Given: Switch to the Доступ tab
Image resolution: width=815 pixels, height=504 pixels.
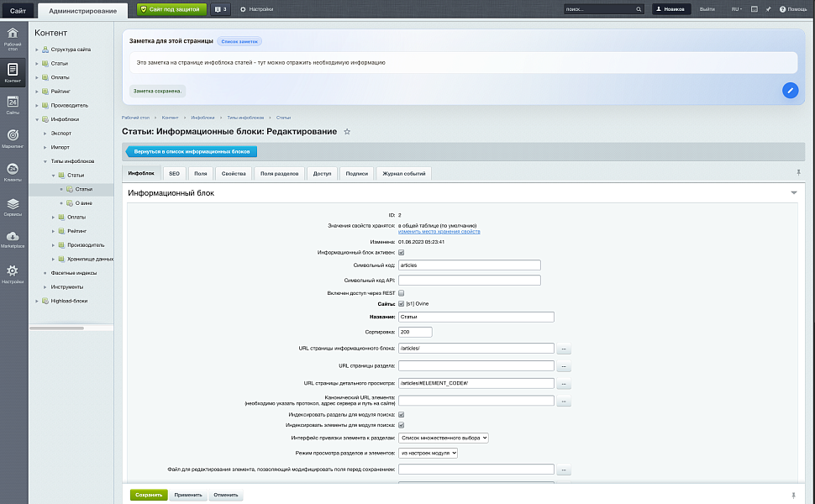Looking at the screenshot, I should point(323,174).
